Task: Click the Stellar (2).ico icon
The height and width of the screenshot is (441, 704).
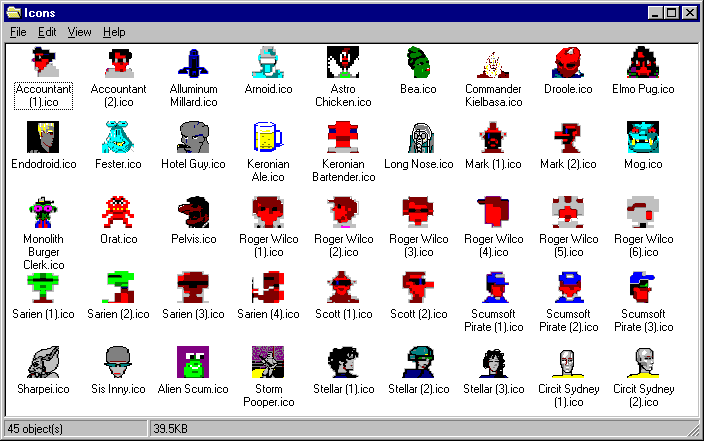Action: coord(418,362)
